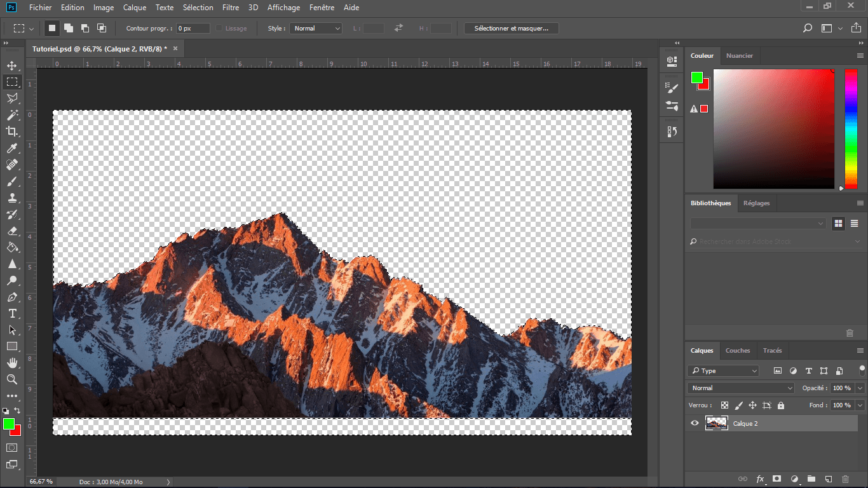Pick the Eyedropper tool
Image resolution: width=868 pixels, height=488 pixels.
(x=12, y=148)
